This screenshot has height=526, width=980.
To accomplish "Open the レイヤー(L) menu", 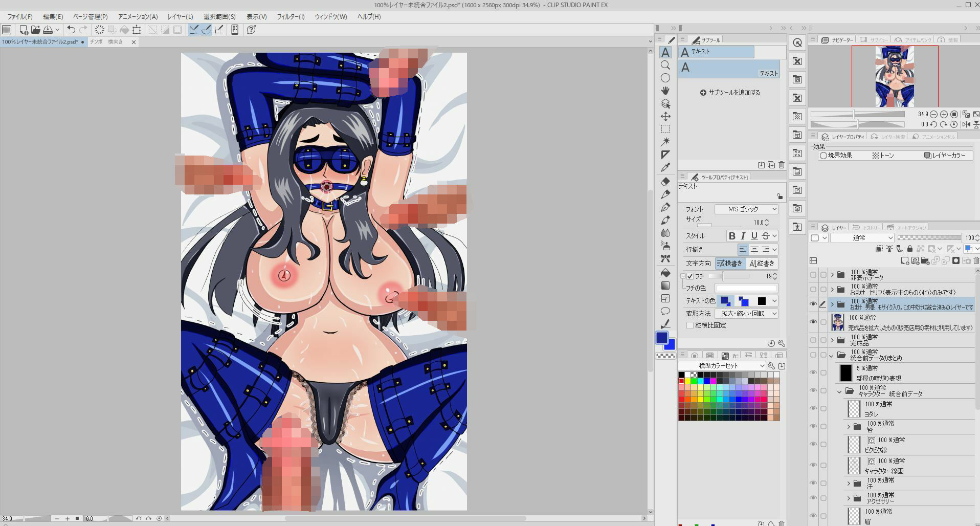I will 180,16.
